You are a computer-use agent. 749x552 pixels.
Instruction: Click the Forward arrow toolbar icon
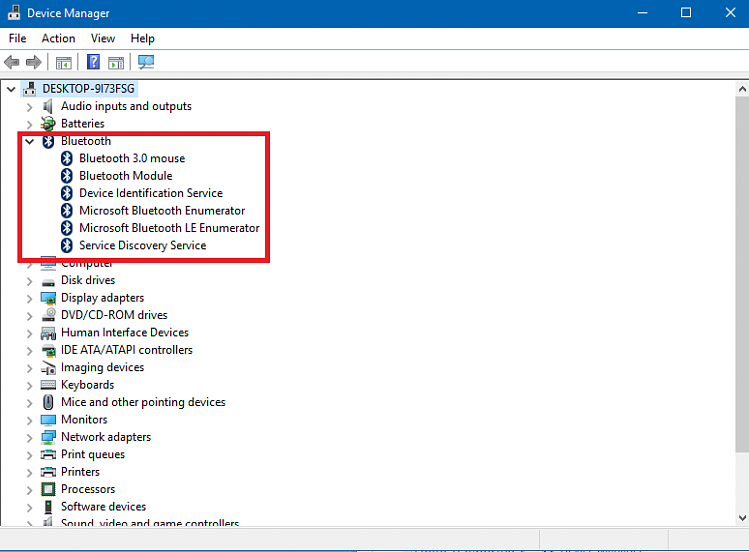[x=33, y=62]
